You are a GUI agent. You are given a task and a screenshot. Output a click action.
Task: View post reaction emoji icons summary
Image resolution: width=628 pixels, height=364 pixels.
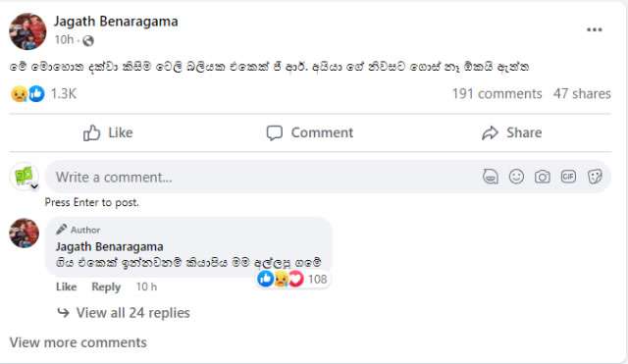27,94
